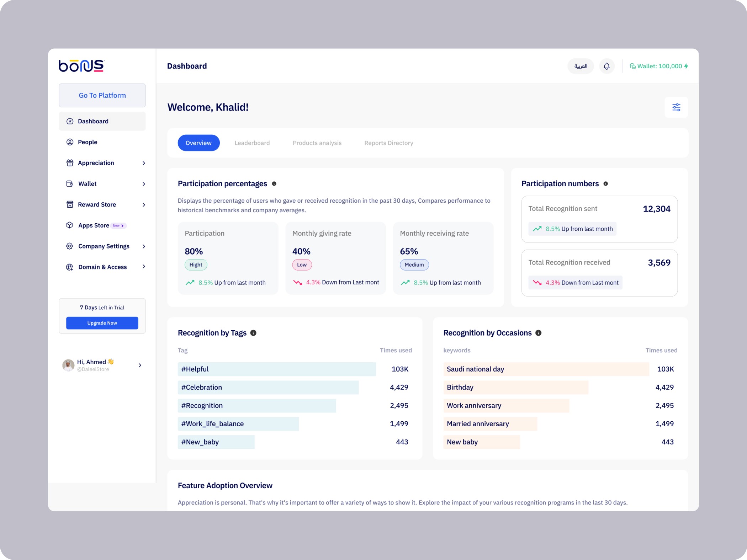Click the Participation numbers info icon
747x560 pixels.
point(605,184)
